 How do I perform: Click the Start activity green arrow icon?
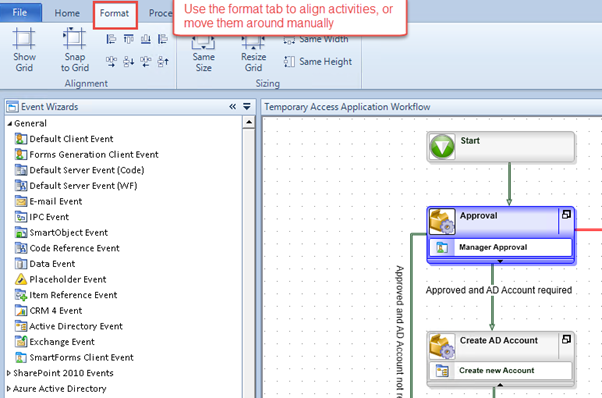pos(442,146)
